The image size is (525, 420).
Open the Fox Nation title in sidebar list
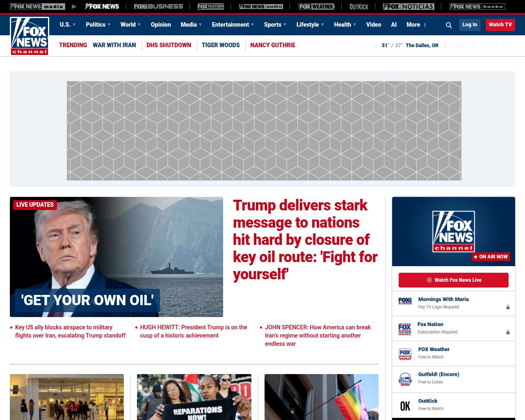click(430, 324)
